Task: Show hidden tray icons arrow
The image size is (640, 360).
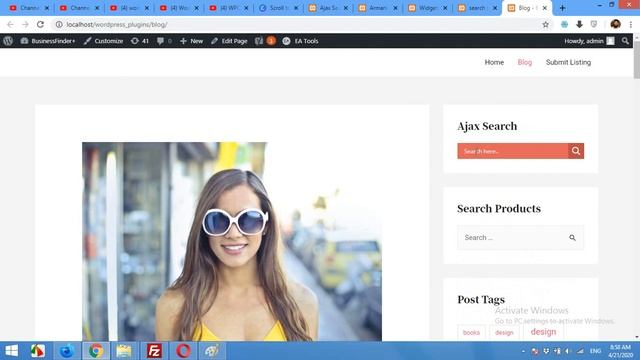Action: 523,351
